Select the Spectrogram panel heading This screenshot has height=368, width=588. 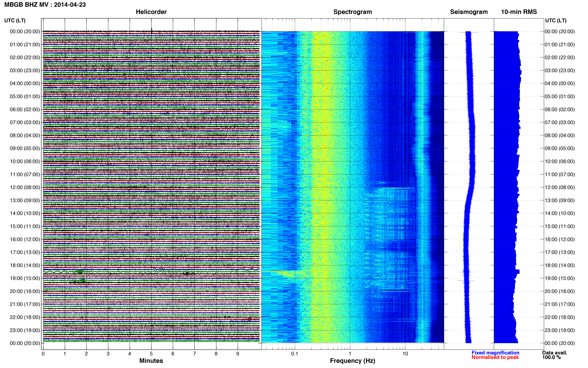(352, 12)
